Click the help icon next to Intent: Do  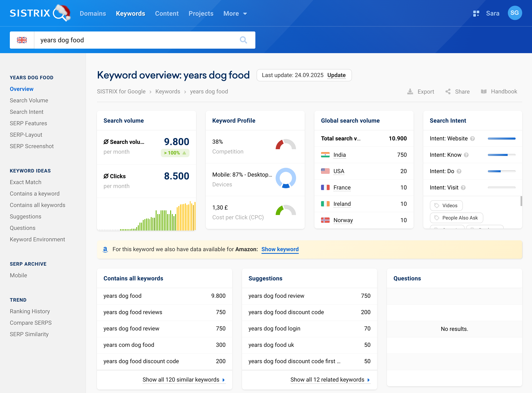[459, 171]
